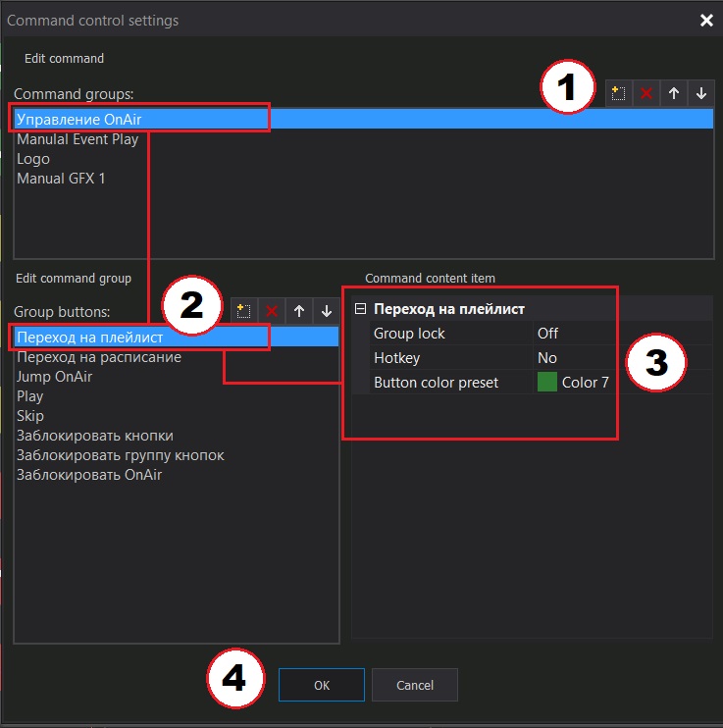Add a new command group

point(618,93)
